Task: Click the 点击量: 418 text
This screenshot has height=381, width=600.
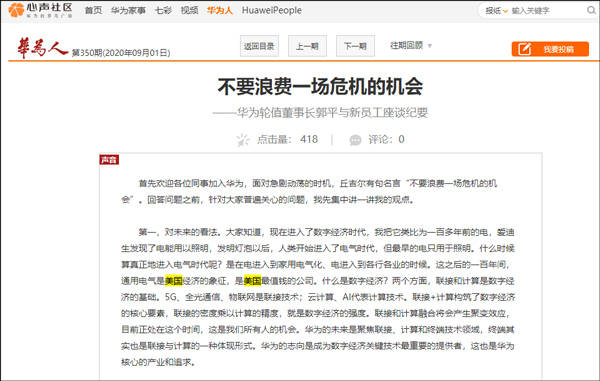Action: (x=287, y=139)
